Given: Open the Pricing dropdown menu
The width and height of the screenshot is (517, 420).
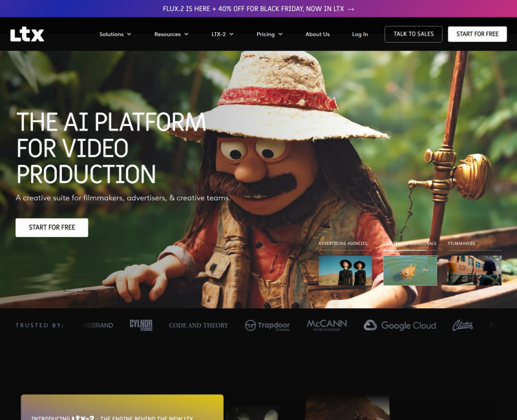Looking at the screenshot, I should 269,34.
